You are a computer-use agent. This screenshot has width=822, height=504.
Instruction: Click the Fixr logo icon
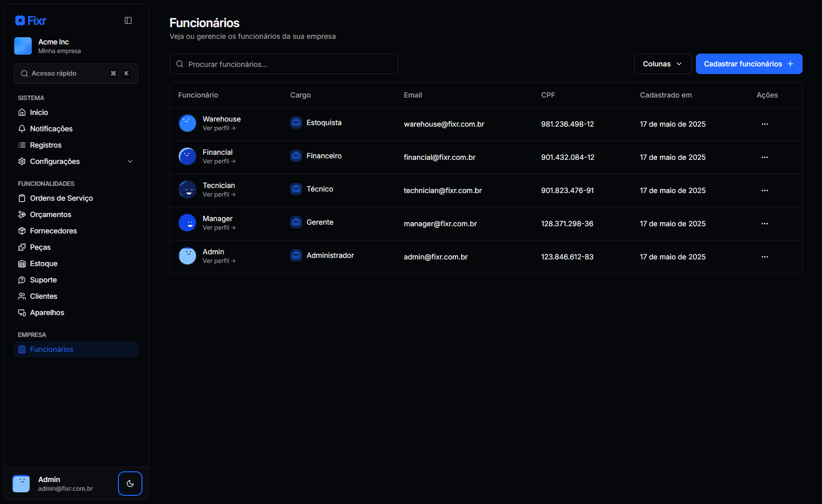pyautogui.click(x=20, y=20)
